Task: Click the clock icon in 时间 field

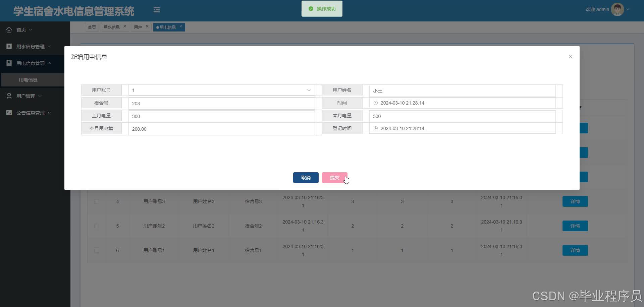Action: [x=376, y=103]
